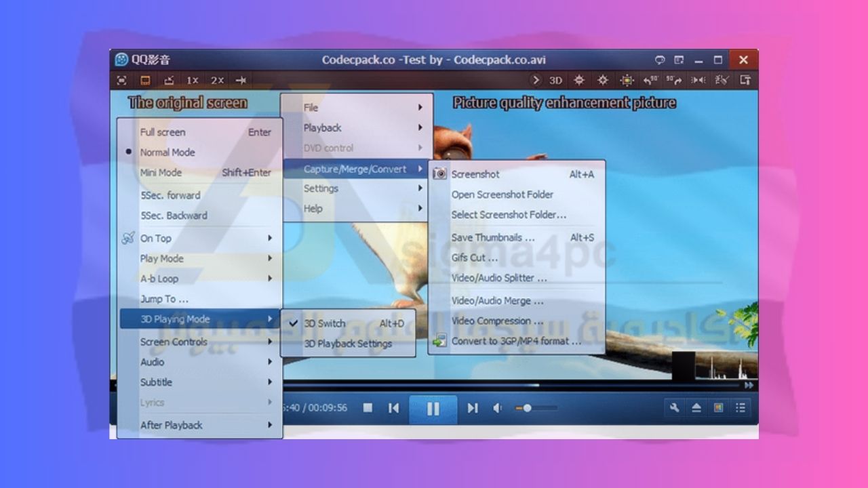Rotate video 90 degrees right

point(674,80)
